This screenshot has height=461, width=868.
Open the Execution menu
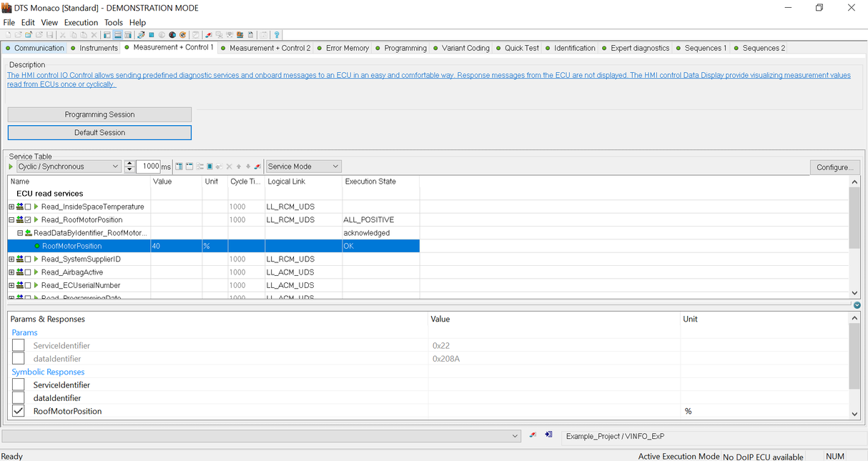click(x=81, y=22)
